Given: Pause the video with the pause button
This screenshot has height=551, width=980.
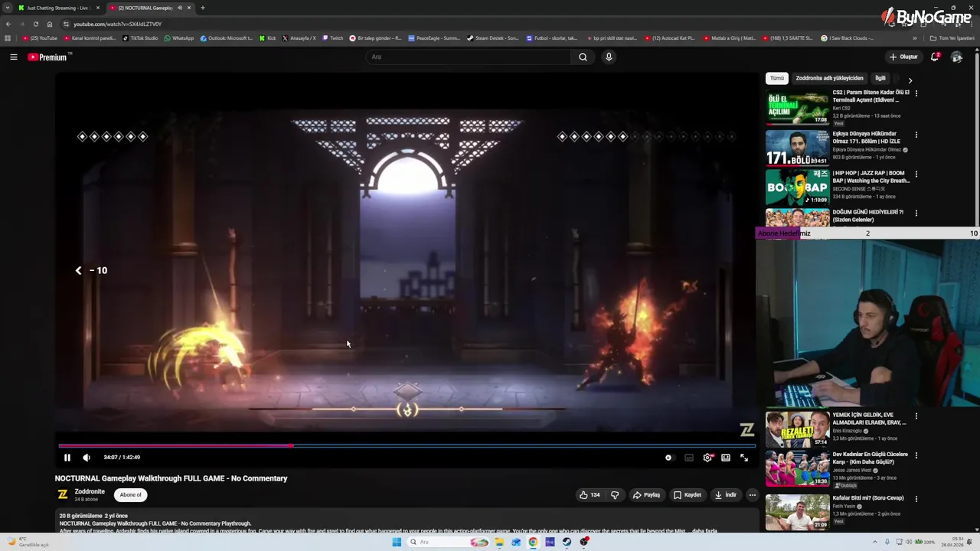Looking at the screenshot, I should (x=67, y=458).
